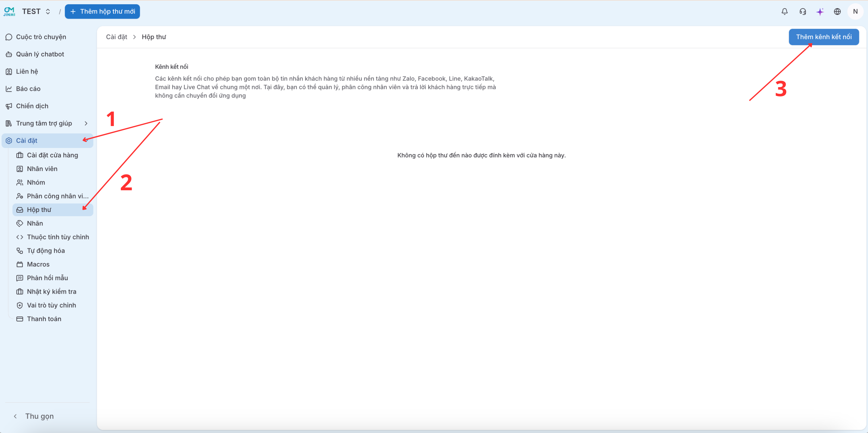Image resolution: width=868 pixels, height=433 pixels.
Task: Open Cuộc trò chuyện in the sidebar
Action: [x=48, y=37]
